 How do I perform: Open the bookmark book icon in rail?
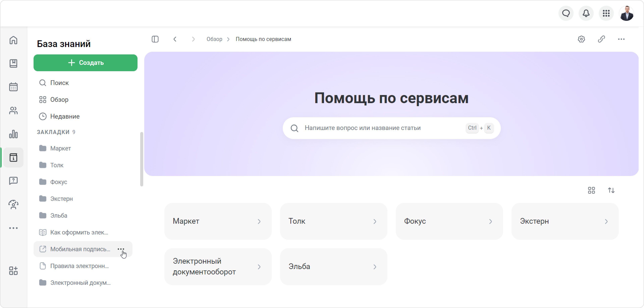13,63
